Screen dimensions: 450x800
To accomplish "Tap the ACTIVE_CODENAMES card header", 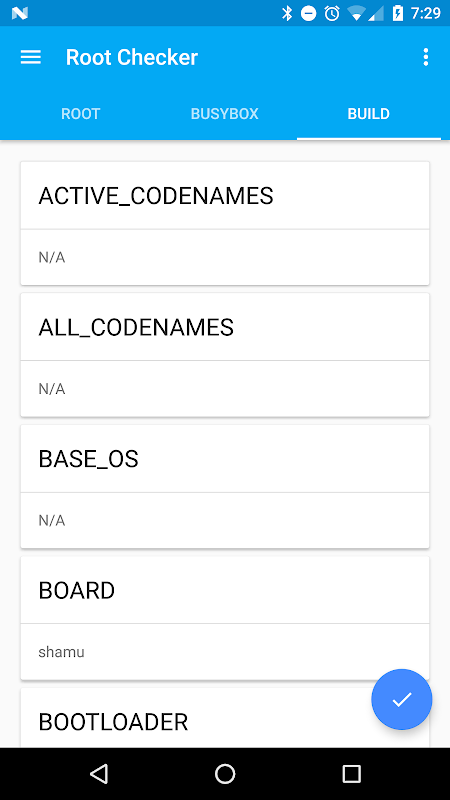I will (x=225, y=195).
